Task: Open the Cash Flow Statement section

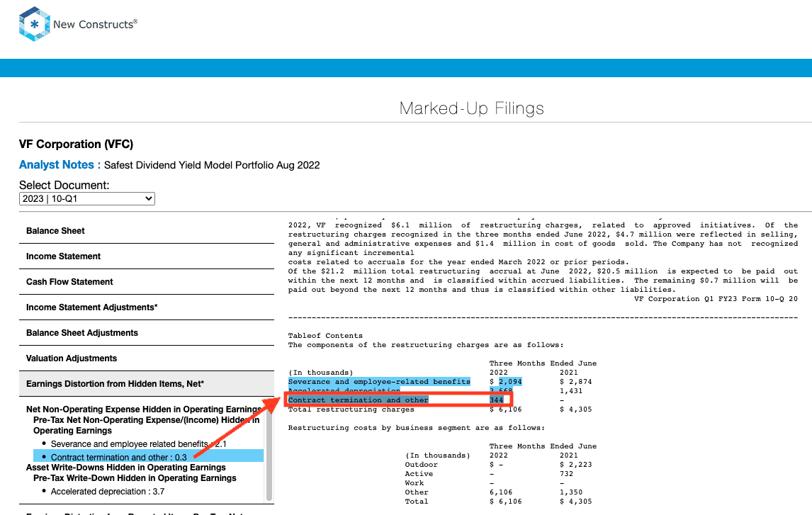Action: point(147,281)
